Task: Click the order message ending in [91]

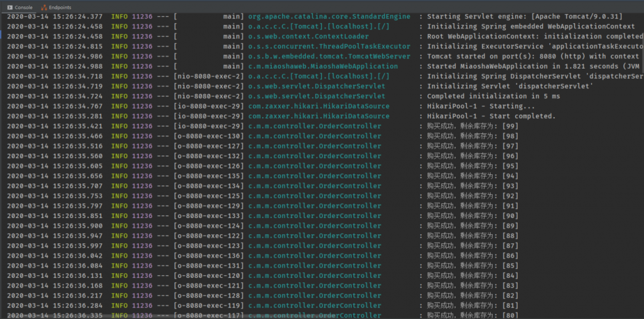Action: [x=473, y=206]
